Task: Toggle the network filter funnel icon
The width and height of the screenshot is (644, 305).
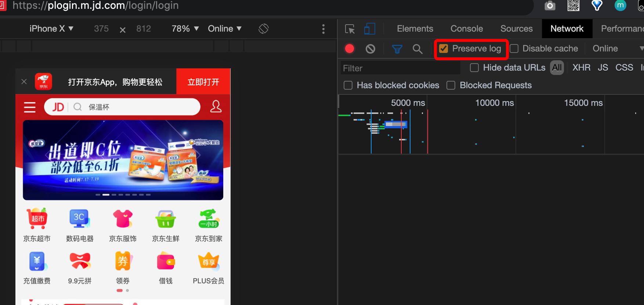Action: tap(397, 49)
